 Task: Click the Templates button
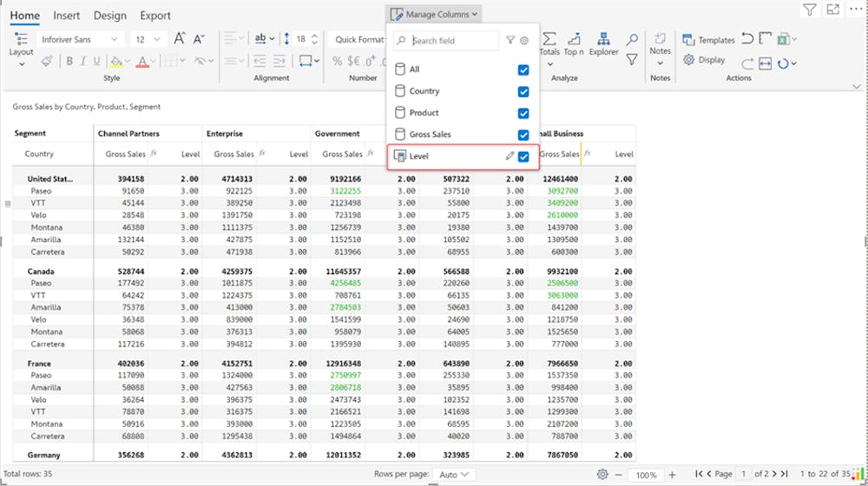pyautogui.click(x=708, y=40)
